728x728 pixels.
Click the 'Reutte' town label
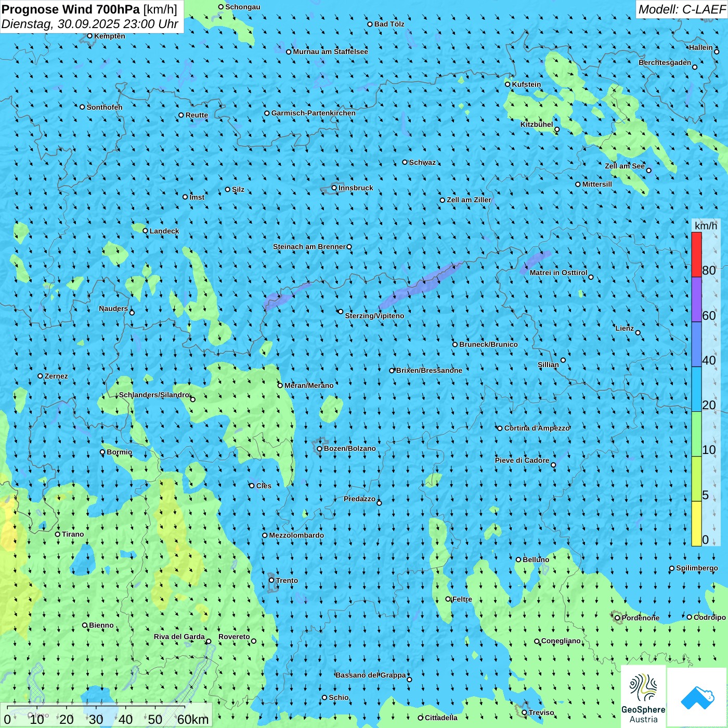point(197,115)
